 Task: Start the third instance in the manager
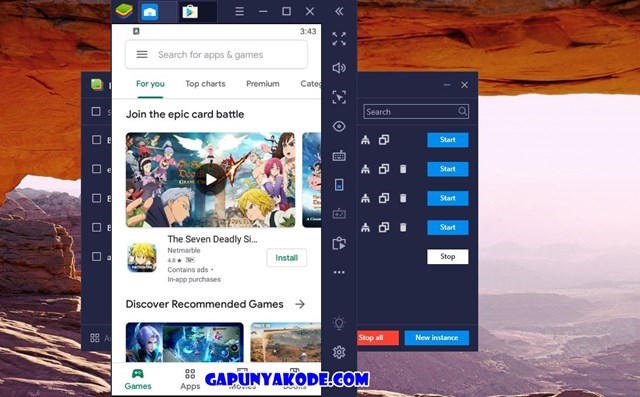[448, 198]
